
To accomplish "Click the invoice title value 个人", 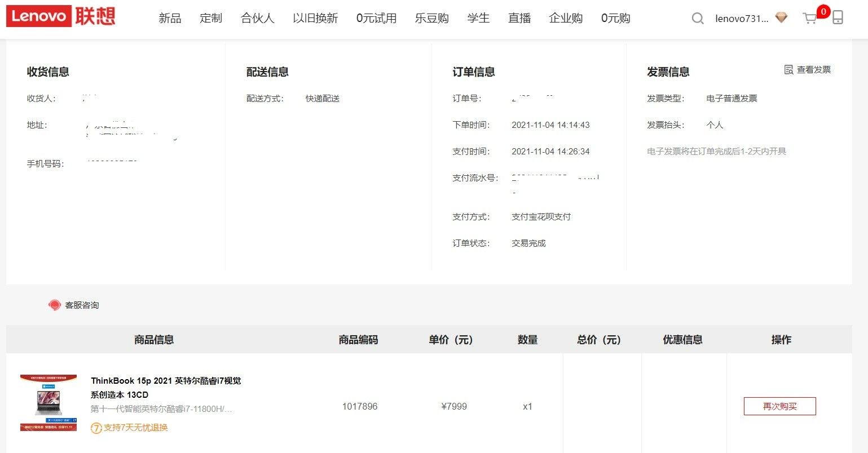I will 715,125.
